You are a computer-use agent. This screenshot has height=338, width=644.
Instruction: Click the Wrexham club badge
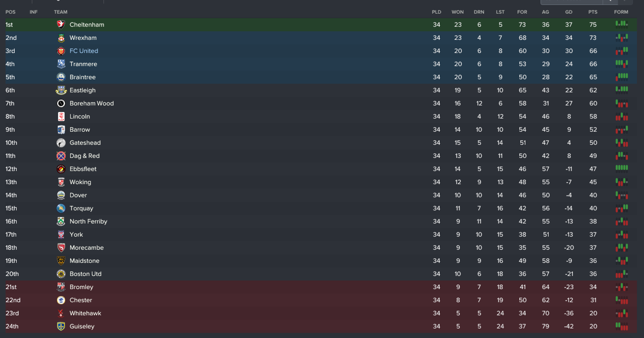[61, 38]
